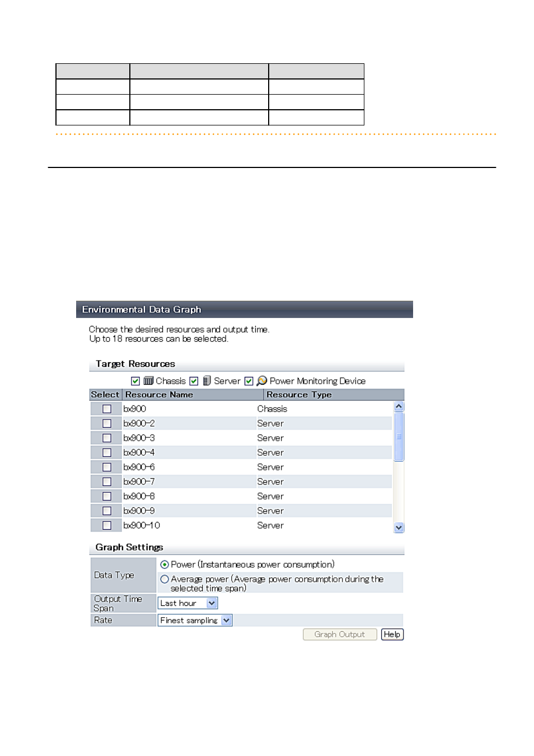Select the bx900 chassis checkbox
This screenshot has height=756, width=534.
[107, 409]
